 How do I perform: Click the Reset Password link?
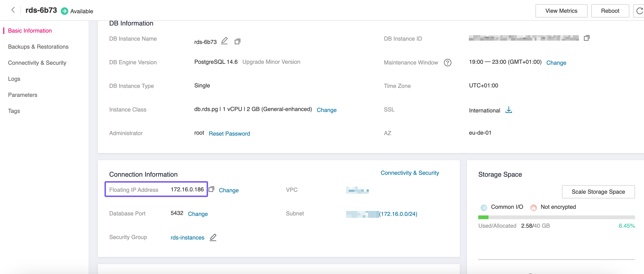tap(229, 134)
